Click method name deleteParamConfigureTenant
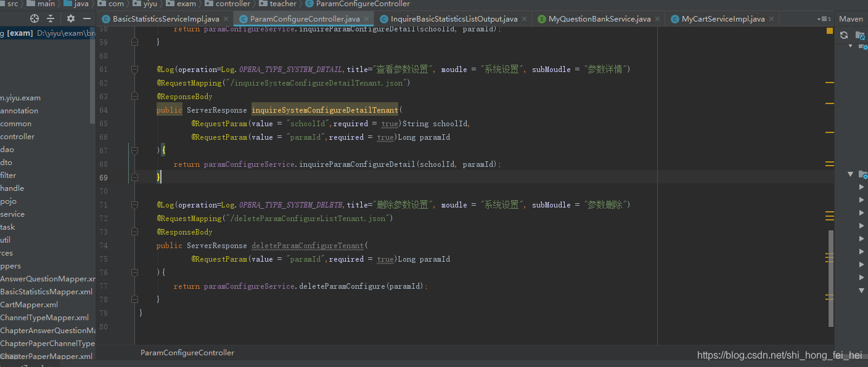This screenshot has width=868, height=367. coord(308,246)
